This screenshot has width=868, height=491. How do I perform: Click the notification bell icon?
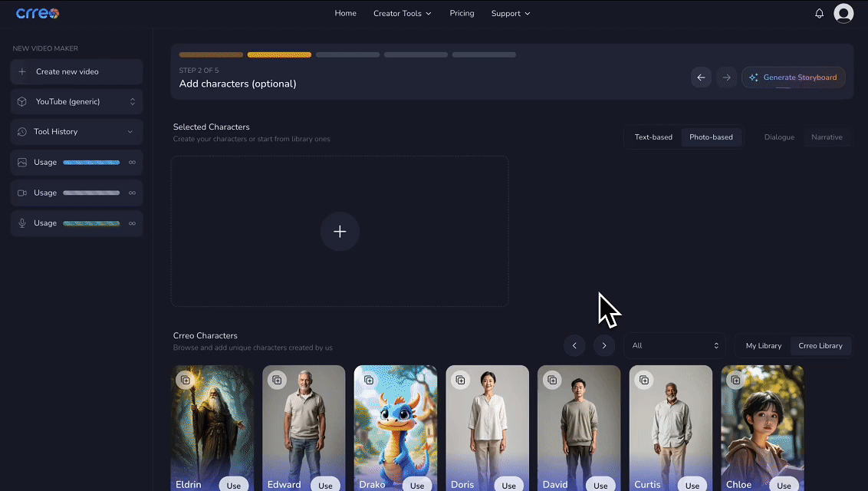(x=819, y=14)
